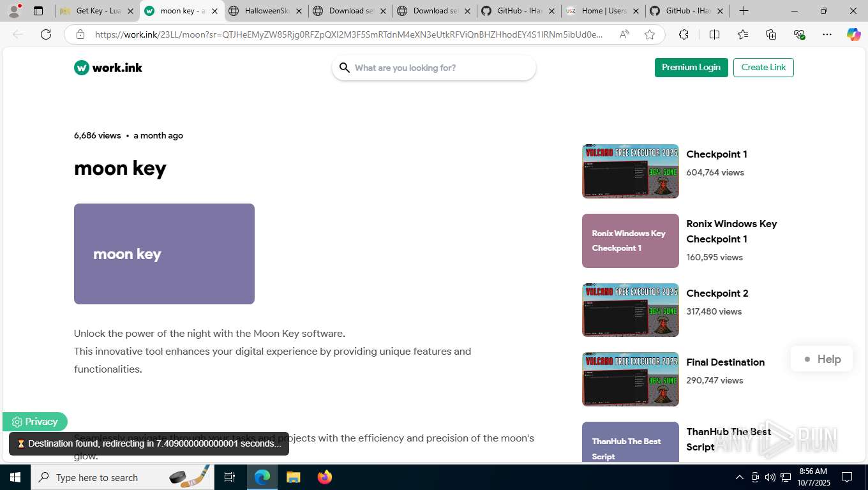Open Windows Start menu

(x=15, y=477)
